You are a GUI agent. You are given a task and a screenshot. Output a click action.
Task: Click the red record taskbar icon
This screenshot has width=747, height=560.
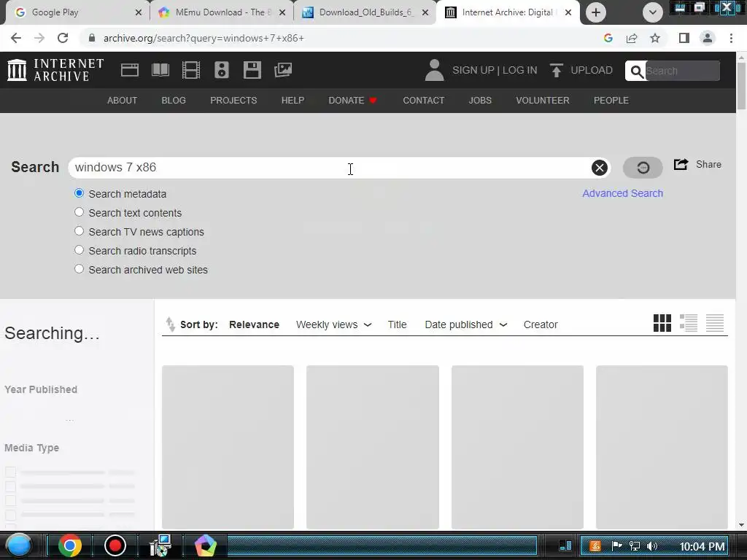(x=115, y=545)
